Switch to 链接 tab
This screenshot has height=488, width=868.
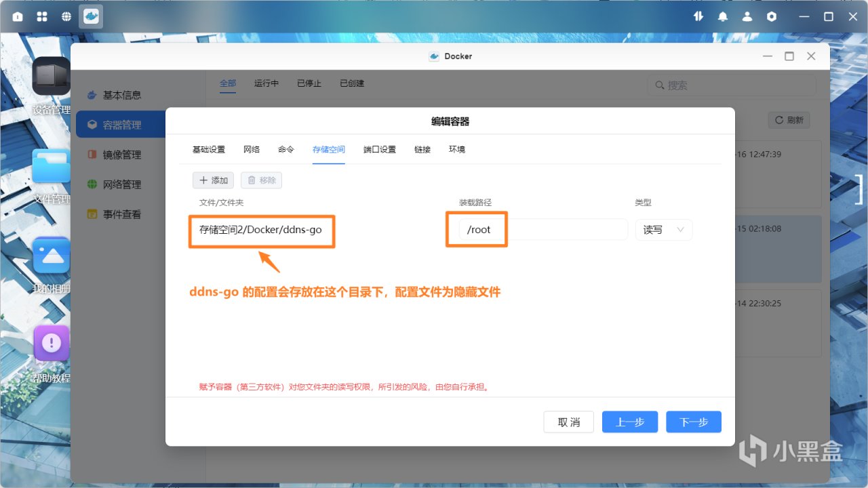422,149
